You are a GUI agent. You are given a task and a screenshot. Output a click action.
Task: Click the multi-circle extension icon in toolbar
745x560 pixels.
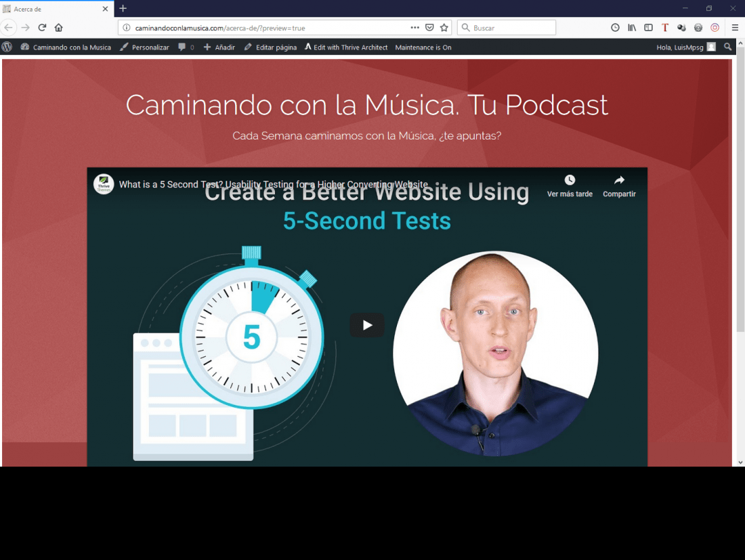tap(681, 28)
